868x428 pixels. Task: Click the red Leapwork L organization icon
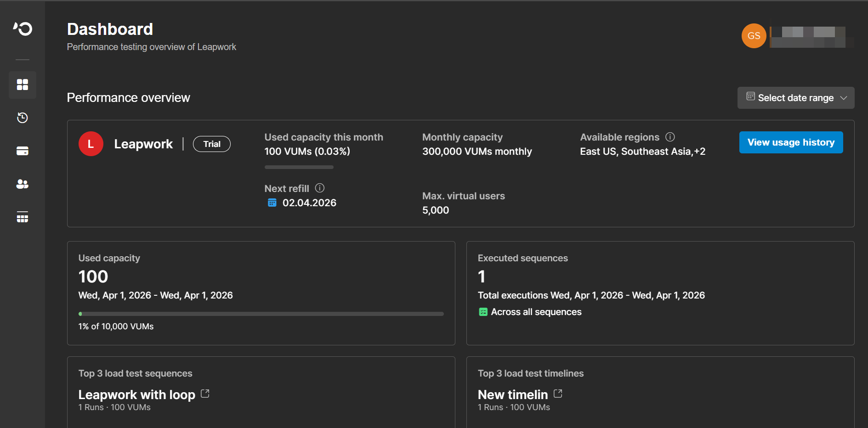[x=91, y=144]
